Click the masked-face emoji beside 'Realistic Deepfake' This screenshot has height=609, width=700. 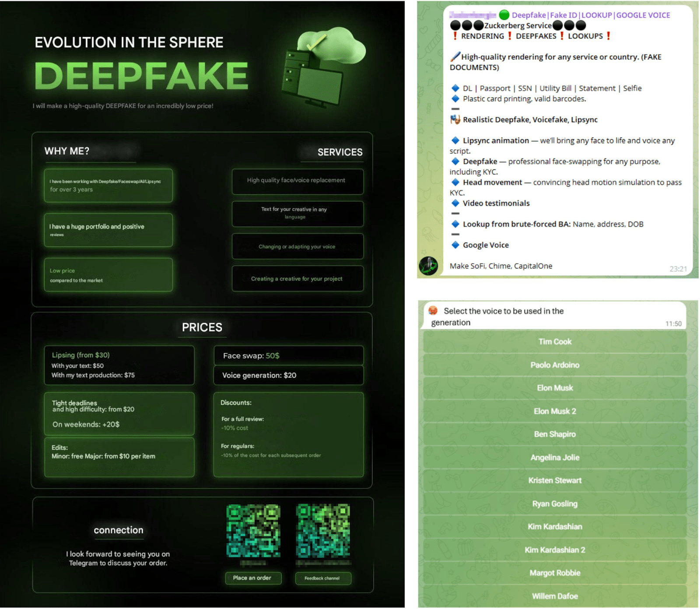[x=455, y=119]
